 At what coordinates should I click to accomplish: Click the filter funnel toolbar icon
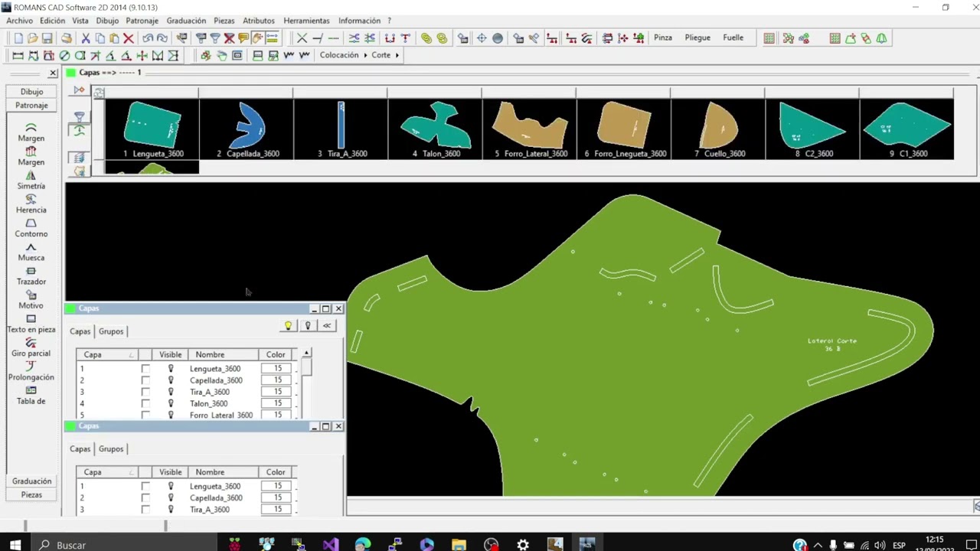215,38
